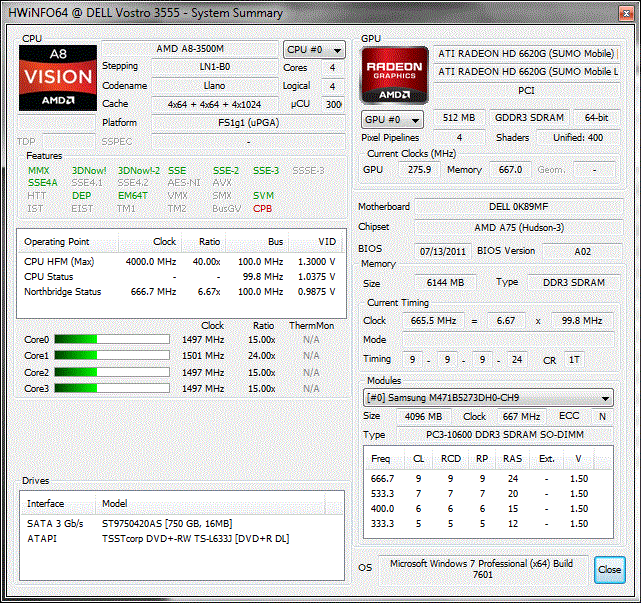Click the MMX feature label
Screen dimensions: 641x603
[38, 171]
